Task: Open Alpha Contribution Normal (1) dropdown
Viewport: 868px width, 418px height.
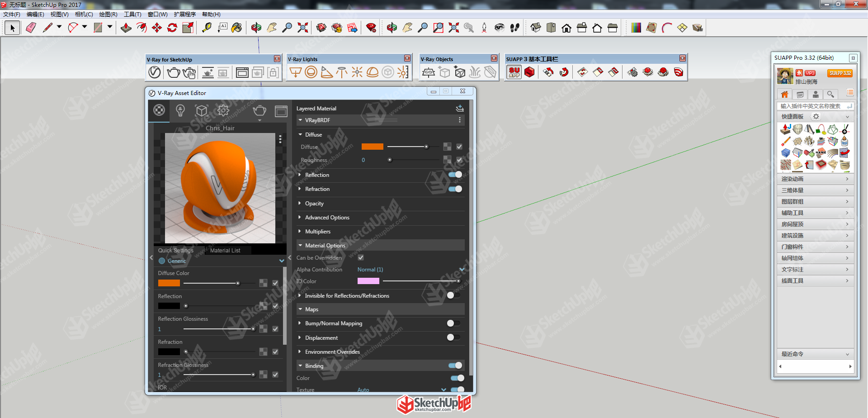Action: point(410,270)
